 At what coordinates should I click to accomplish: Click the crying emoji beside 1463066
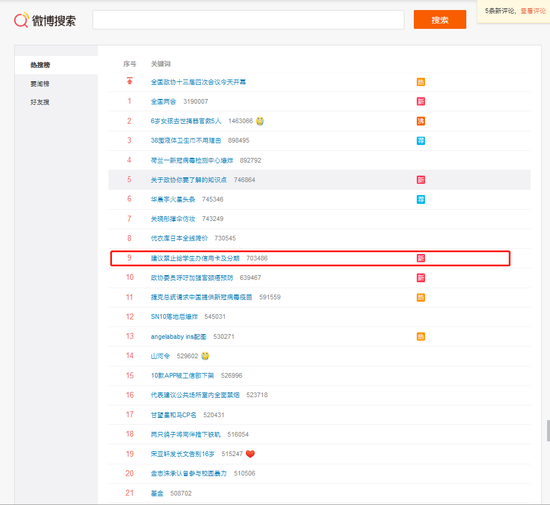pos(260,121)
